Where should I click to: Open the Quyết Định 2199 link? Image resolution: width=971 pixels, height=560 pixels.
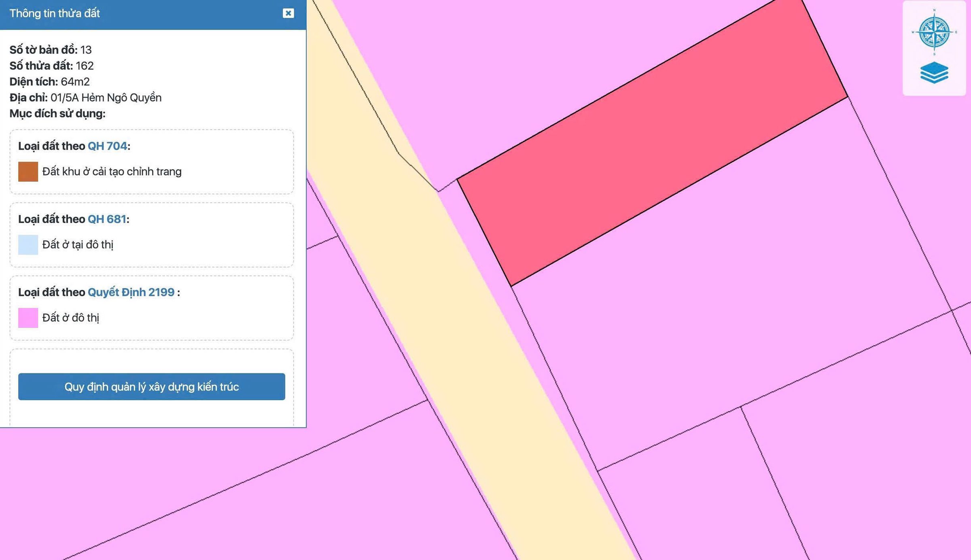coord(131,292)
